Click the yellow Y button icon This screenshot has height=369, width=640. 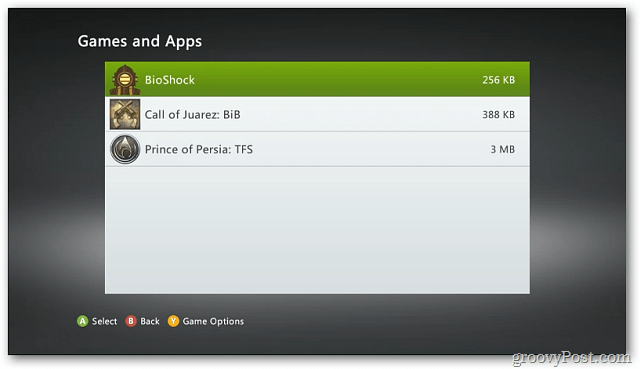173,321
